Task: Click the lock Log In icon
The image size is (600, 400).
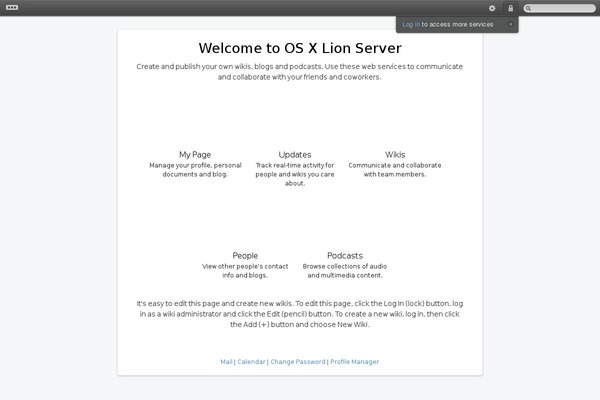Action: click(x=510, y=8)
